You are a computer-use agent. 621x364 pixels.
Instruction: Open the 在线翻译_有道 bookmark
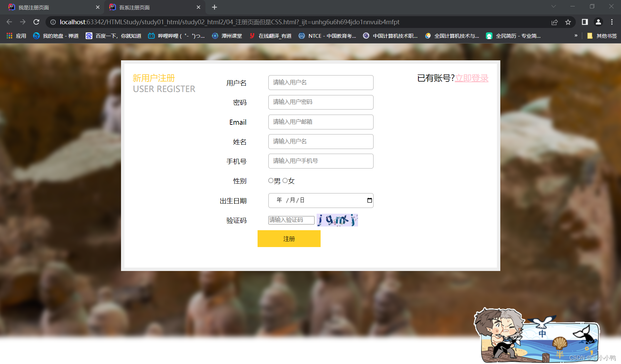pos(270,36)
